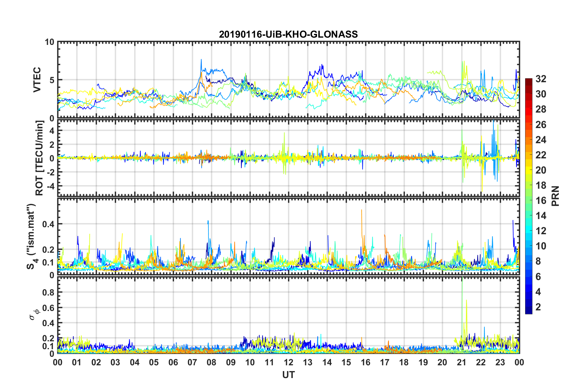Select x-axis tick label 06

click(173, 362)
